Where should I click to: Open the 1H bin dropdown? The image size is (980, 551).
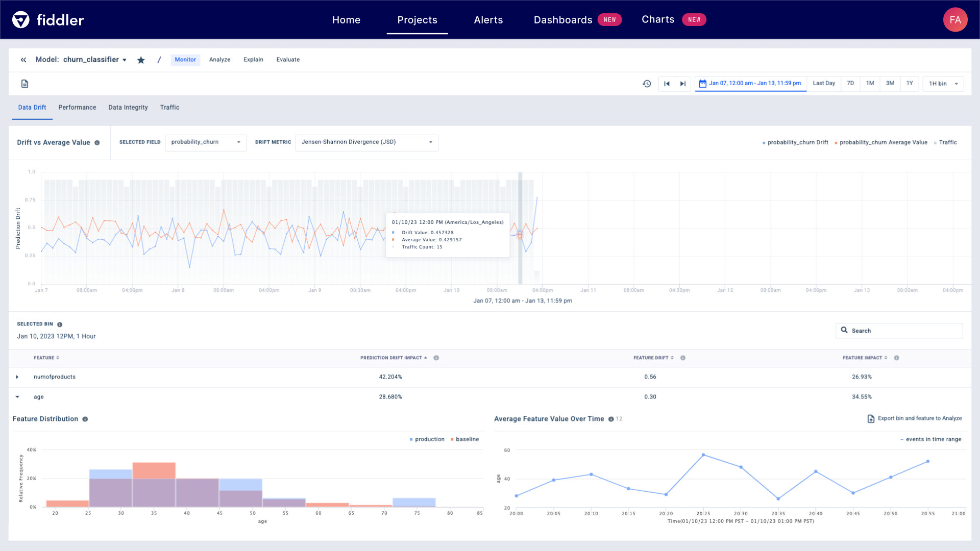(x=942, y=83)
